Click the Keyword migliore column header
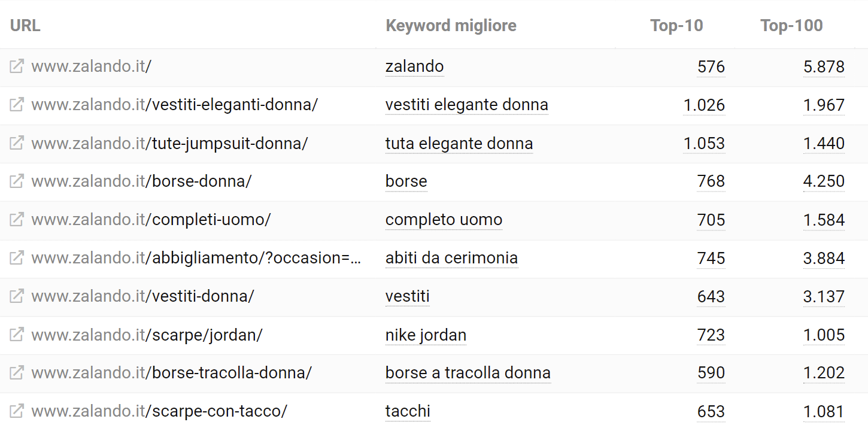Viewport: 868px width, 431px height. point(451,26)
